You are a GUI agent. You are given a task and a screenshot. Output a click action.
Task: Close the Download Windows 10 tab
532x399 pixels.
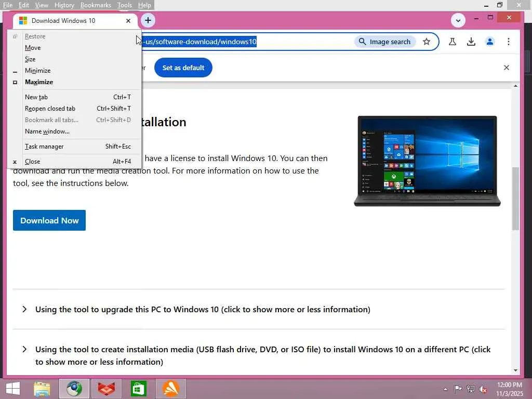coord(128,21)
